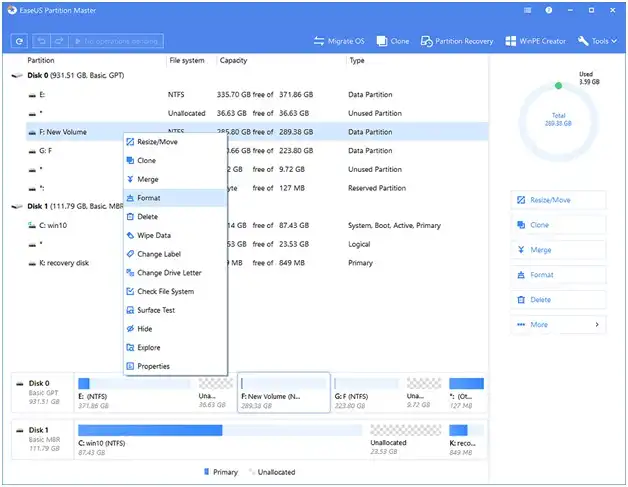The height and width of the screenshot is (487, 628).
Task: Select F: New Volume partition row
Action: coord(256,132)
